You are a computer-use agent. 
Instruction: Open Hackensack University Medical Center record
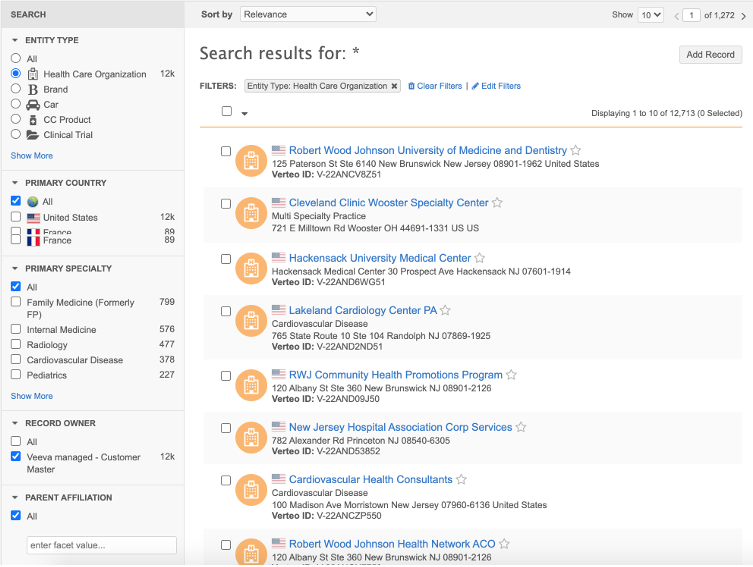(x=380, y=258)
